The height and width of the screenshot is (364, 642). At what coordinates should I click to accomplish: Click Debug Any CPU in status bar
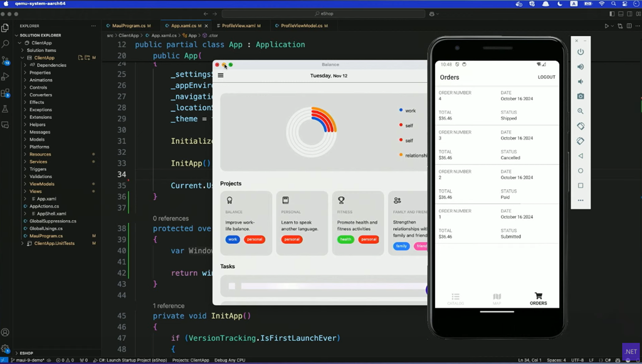(229, 360)
